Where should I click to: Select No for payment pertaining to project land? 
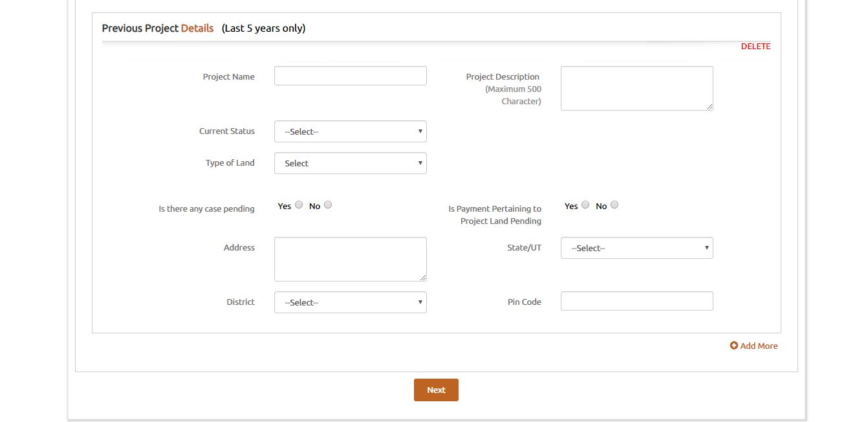[614, 205]
